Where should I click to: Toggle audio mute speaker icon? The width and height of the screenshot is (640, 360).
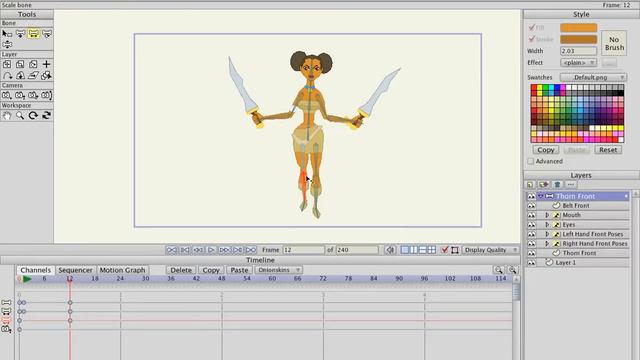coord(390,250)
